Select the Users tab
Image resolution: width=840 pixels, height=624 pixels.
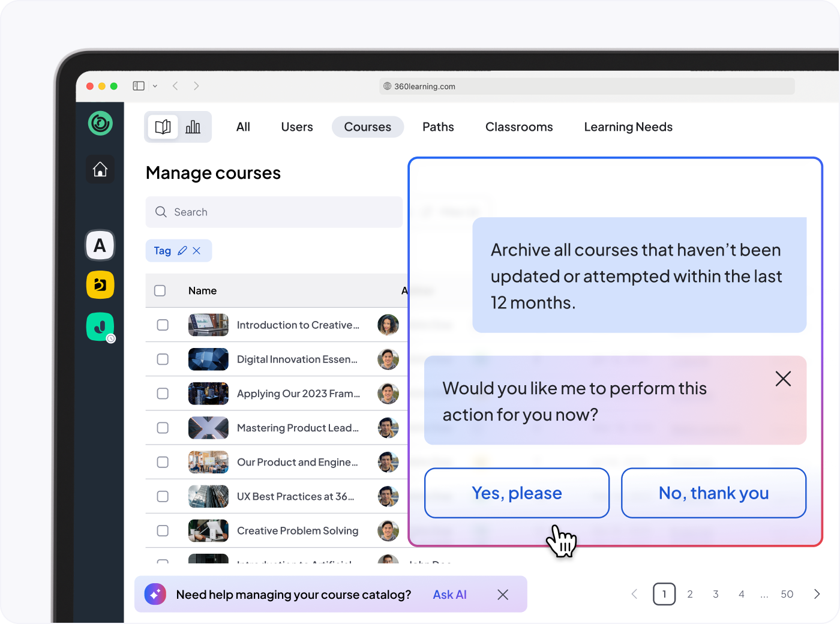point(297,127)
